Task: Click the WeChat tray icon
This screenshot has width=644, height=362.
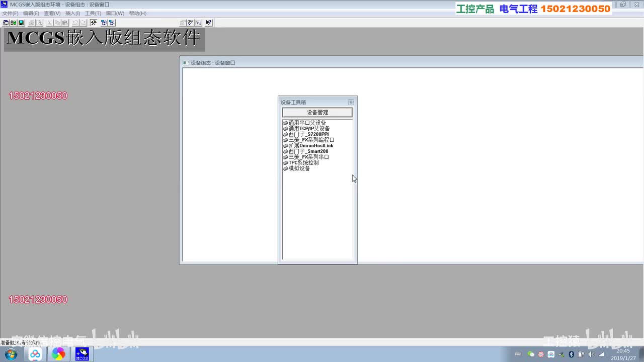Action: point(531,354)
